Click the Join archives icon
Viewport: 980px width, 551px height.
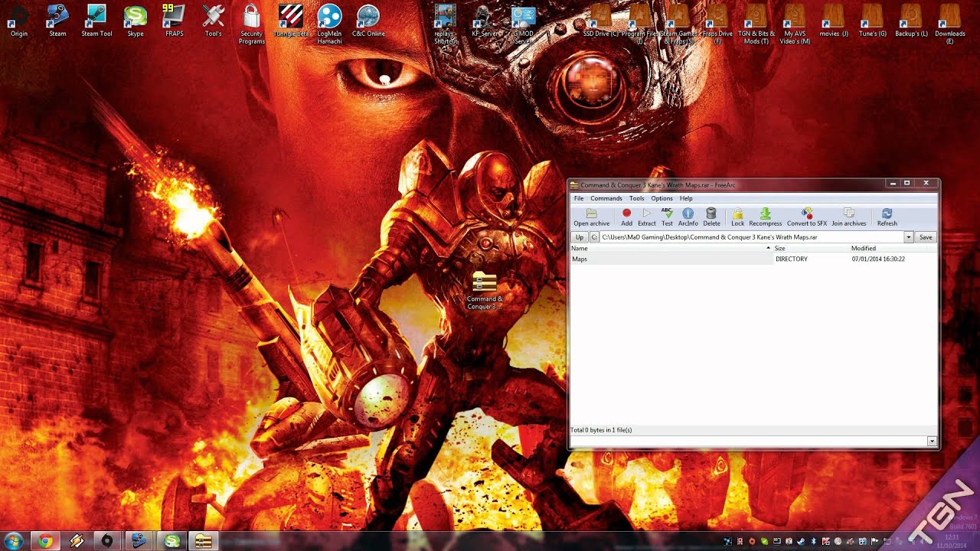pyautogui.click(x=848, y=217)
